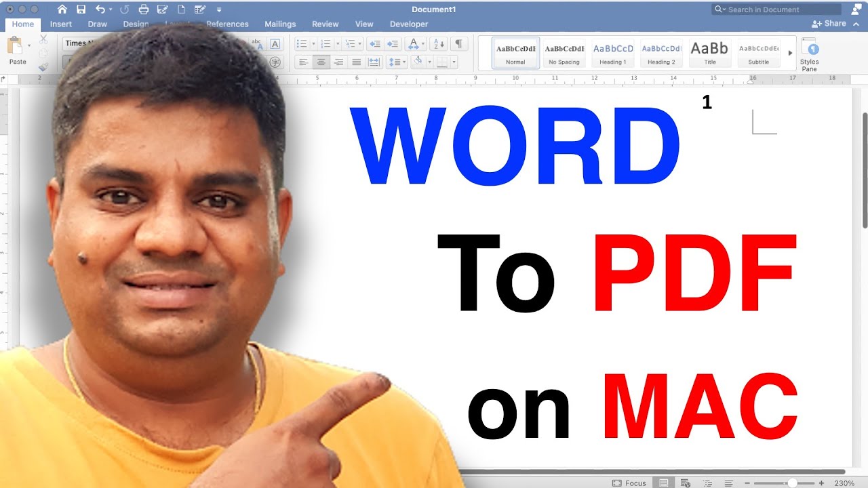The width and height of the screenshot is (868, 488).
Task: Apply a multilevel list
Action: [x=349, y=43]
